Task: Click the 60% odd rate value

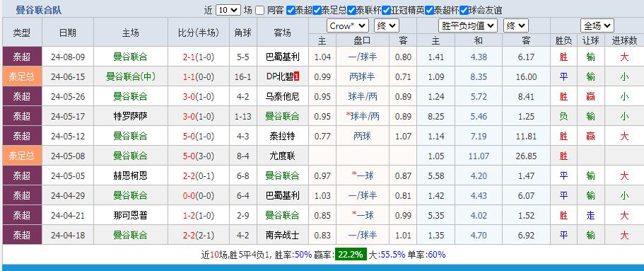Action: point(437,255)
